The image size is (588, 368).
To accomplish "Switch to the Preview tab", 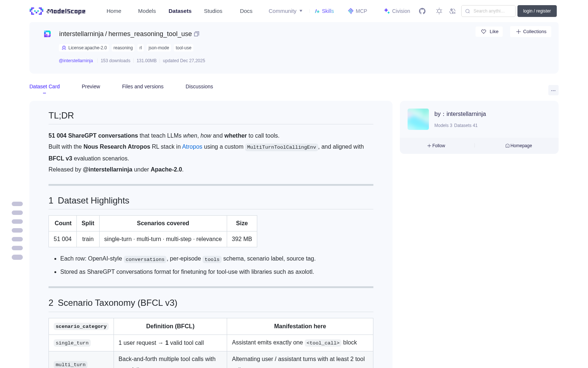I will 91,86.
